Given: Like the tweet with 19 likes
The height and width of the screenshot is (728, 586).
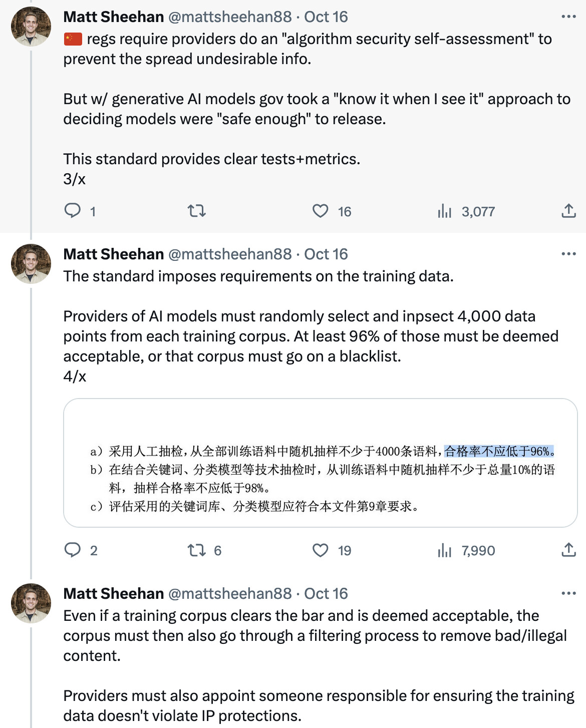Looking at the screenshot, I should pyautogui.click(x=321, y=550).
